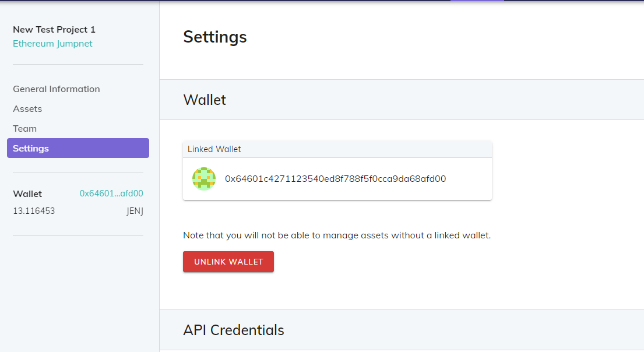Open the Team page

[24, 129]
